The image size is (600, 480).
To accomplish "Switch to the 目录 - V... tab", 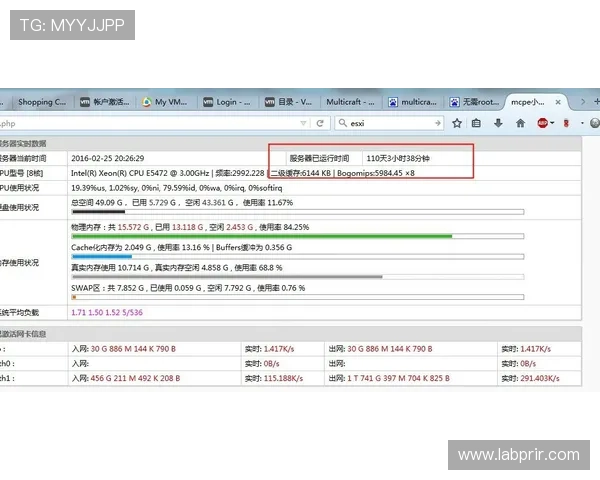I will pyautogui.click(x=290, y=102).
